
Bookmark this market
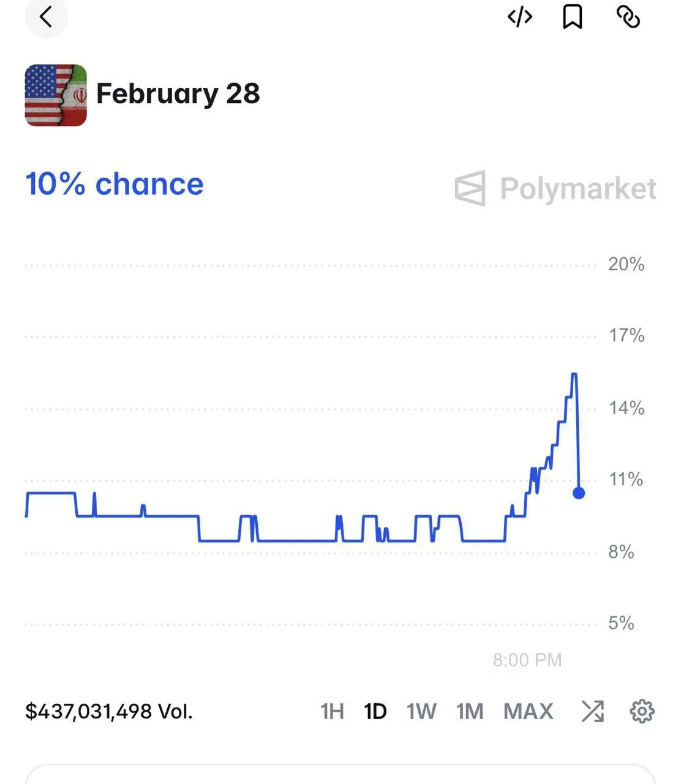[573, 17]
